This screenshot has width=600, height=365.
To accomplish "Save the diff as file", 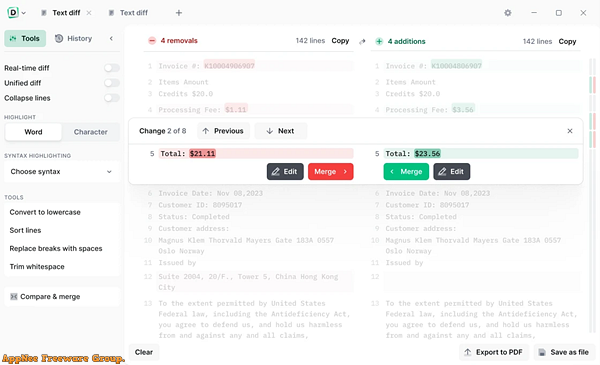I will click(564, 352).
